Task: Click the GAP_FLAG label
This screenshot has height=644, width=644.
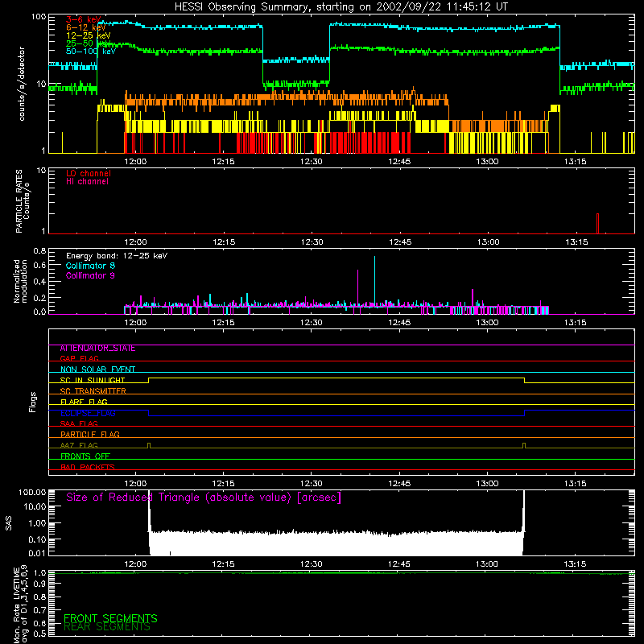Action: point(79,358)
